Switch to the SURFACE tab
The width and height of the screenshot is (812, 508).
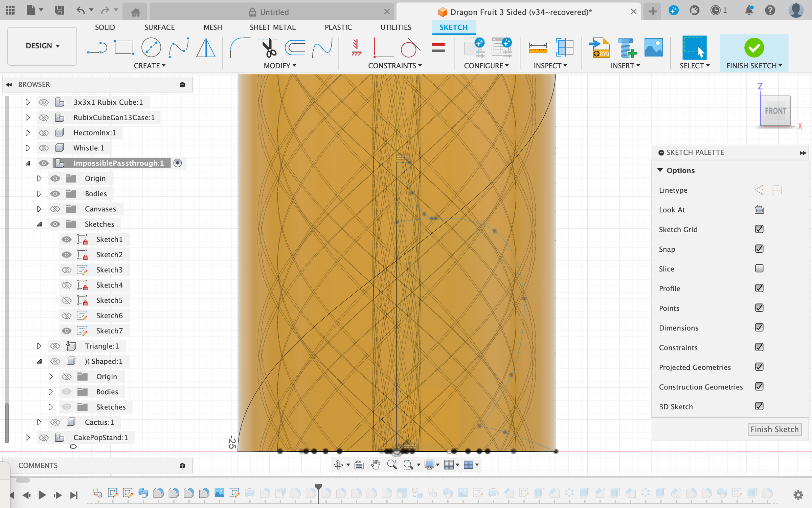(x=159, y=27)
